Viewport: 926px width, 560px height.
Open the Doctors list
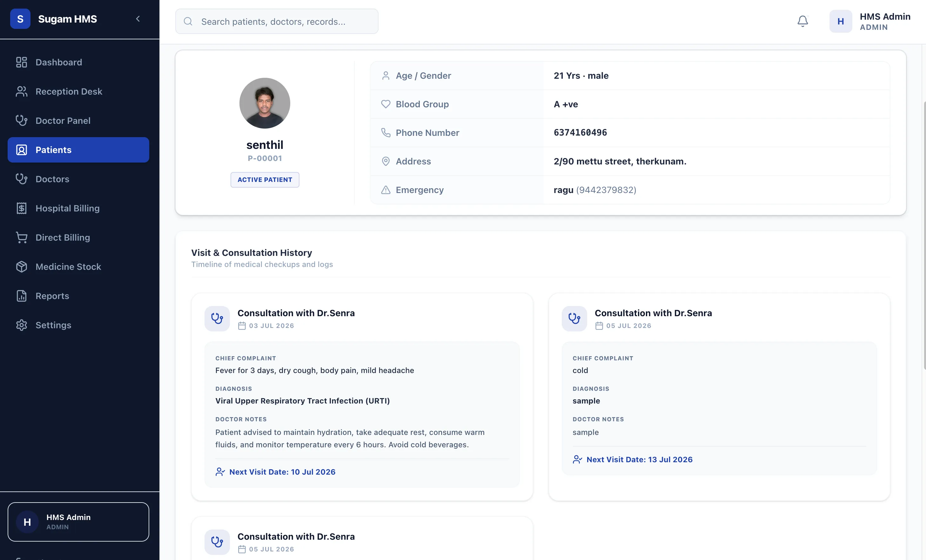point(78,179)
